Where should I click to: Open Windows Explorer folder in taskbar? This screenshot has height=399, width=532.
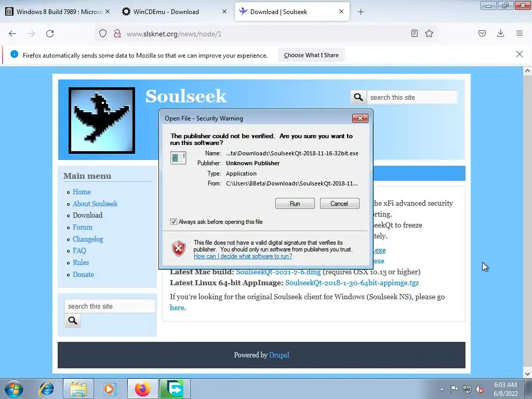[x=78, y=389]
